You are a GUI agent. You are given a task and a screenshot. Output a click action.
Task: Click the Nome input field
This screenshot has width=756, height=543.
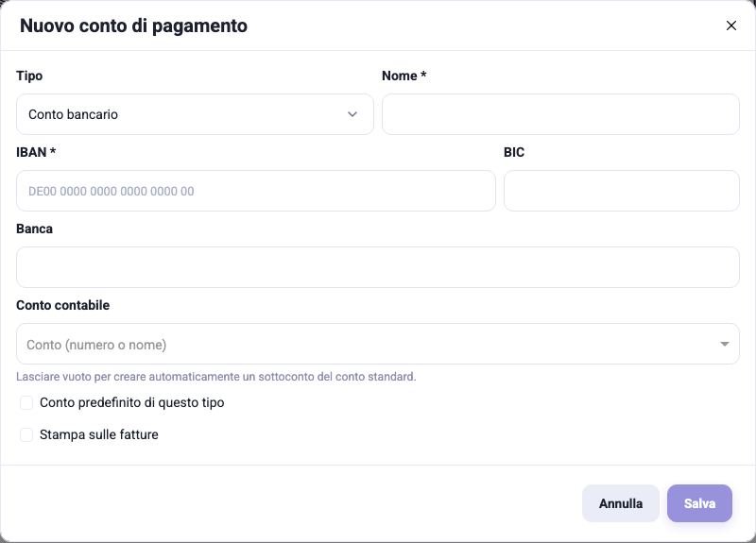point(560,114)
